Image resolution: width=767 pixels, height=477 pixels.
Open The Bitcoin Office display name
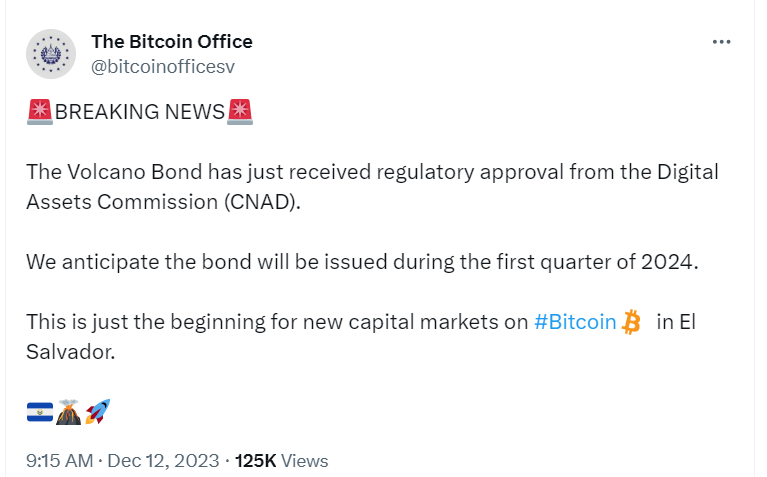point(172,42)
